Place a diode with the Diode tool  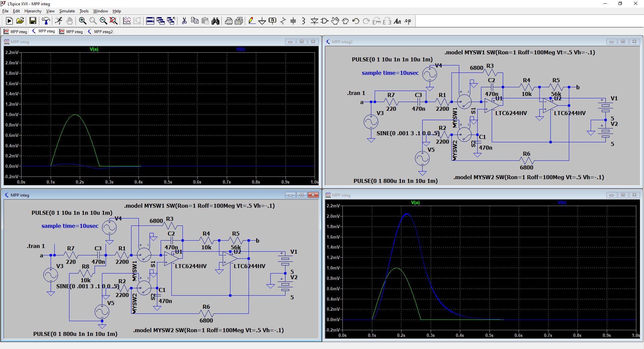point(314,21)
